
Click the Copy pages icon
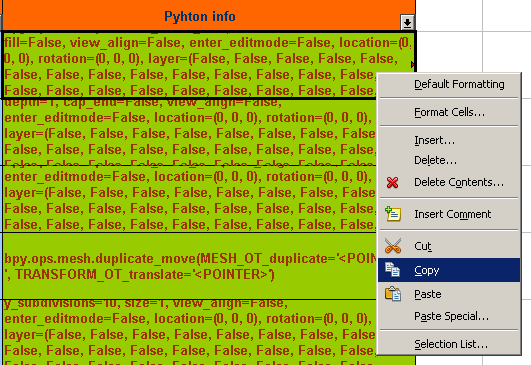click(x=393, y=270)
